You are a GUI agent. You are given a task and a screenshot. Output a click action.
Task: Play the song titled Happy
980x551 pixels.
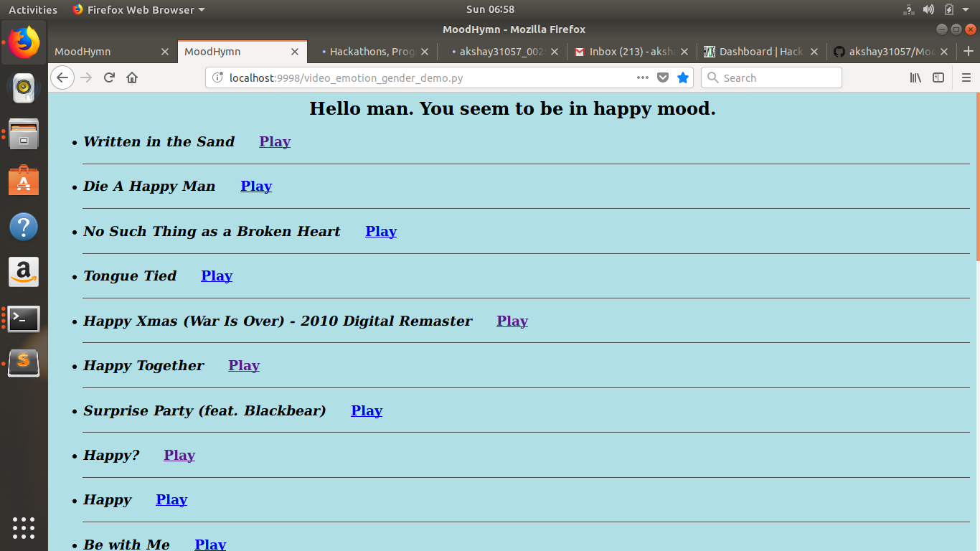click(171, 499)
